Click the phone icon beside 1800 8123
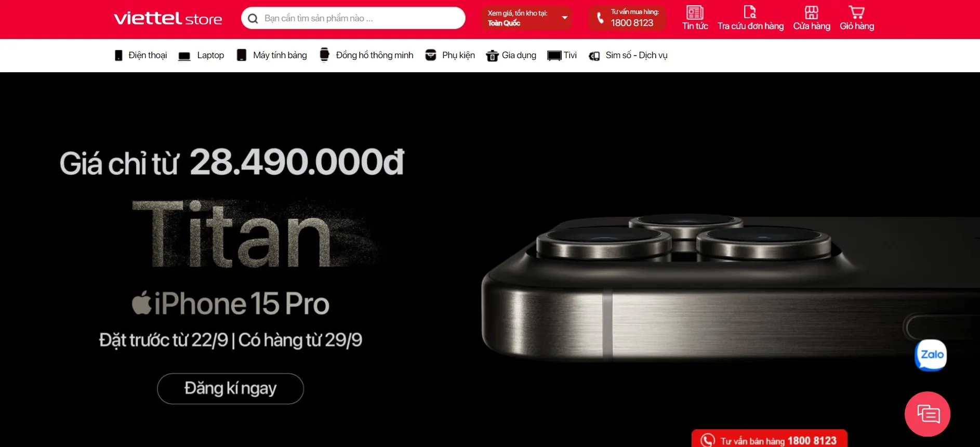This screenshot has height=447, width=980. [x=600, y=18]
